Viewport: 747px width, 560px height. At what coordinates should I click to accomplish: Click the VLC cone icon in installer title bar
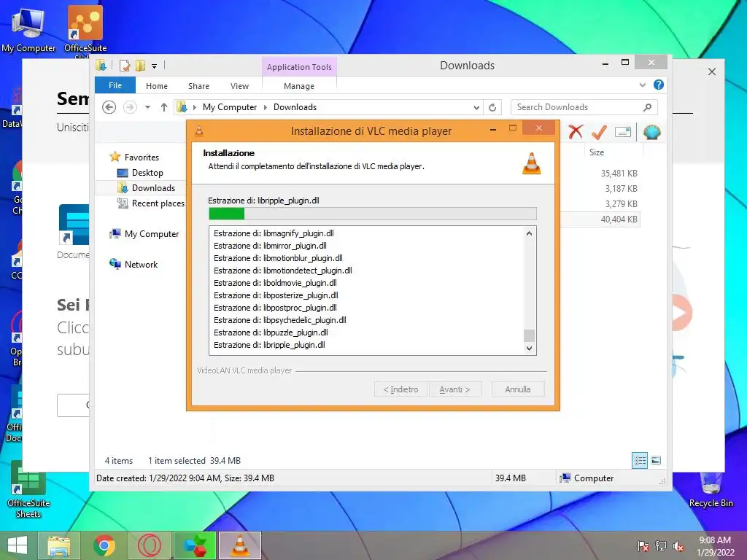click(x=200, y=131)
